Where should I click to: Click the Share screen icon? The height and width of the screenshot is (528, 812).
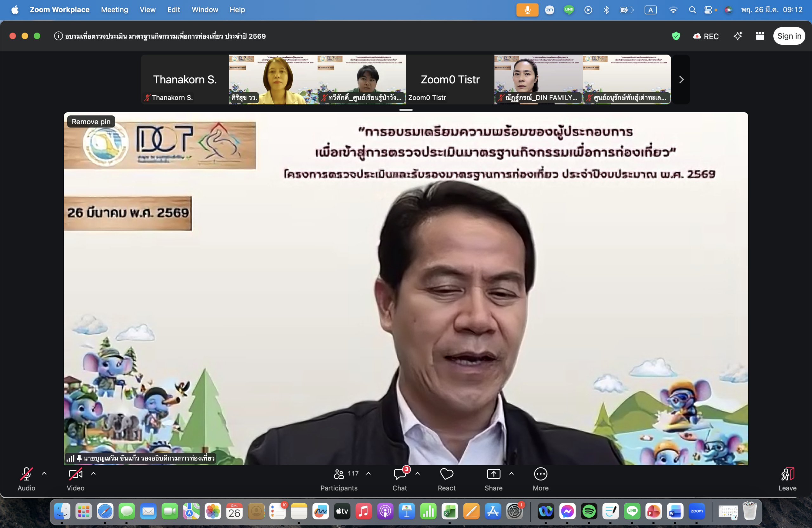[x=493, y=474]
